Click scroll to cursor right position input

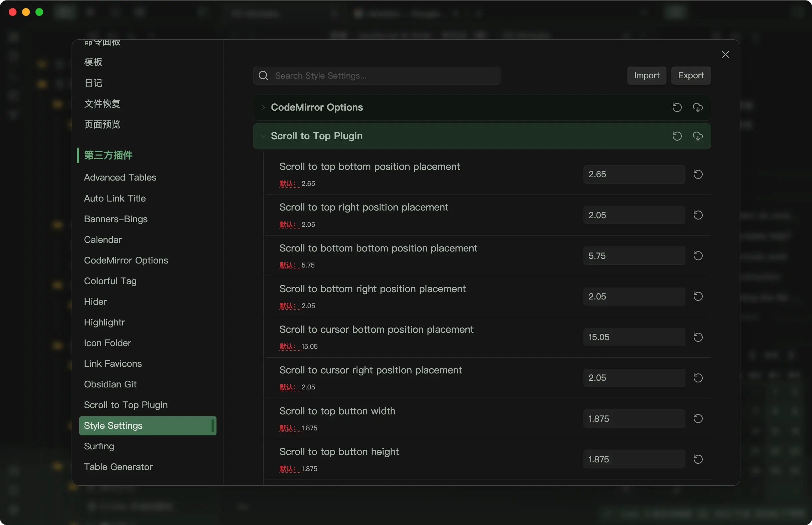(x=634, y=378)
